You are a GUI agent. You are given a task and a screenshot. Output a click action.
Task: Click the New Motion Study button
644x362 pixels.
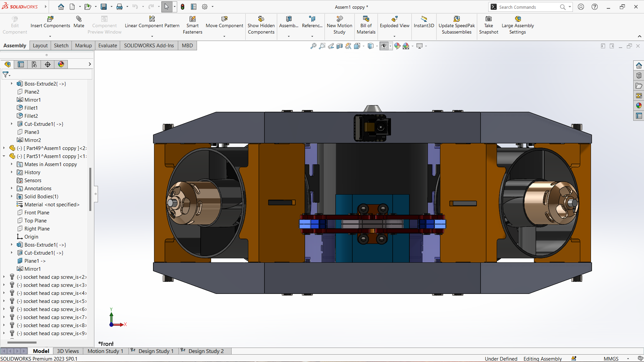[339, 19]
